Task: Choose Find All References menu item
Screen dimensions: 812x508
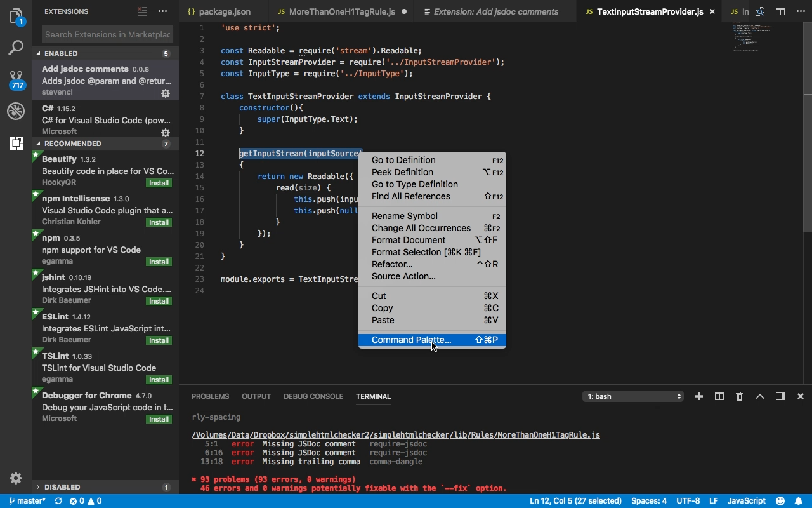Action: click(432, 196)
